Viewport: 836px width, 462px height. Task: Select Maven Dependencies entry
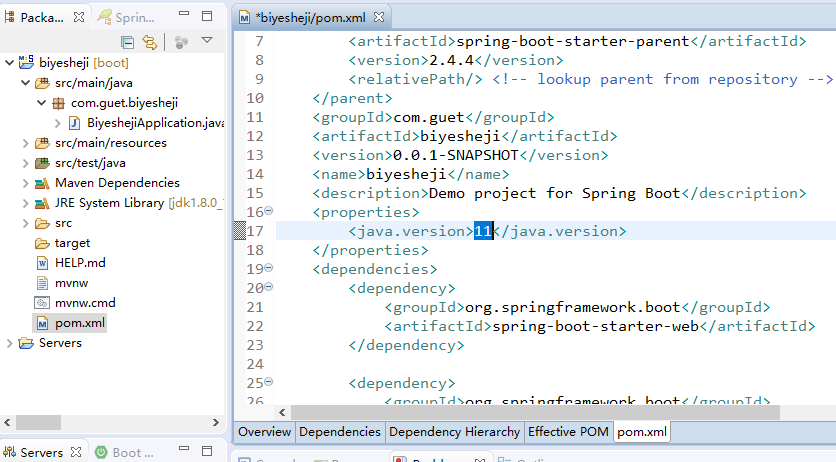107,183
